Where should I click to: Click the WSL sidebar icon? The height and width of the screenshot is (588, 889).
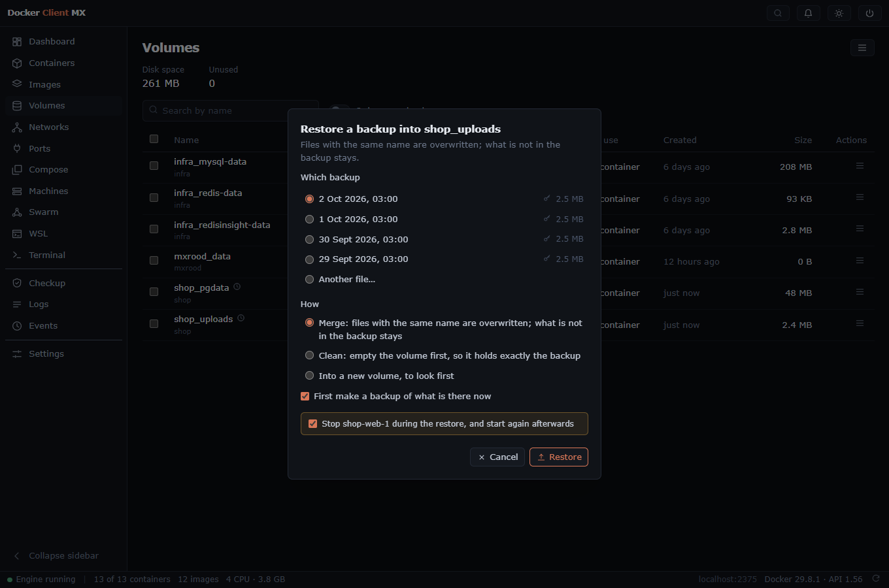pos(17,234)
